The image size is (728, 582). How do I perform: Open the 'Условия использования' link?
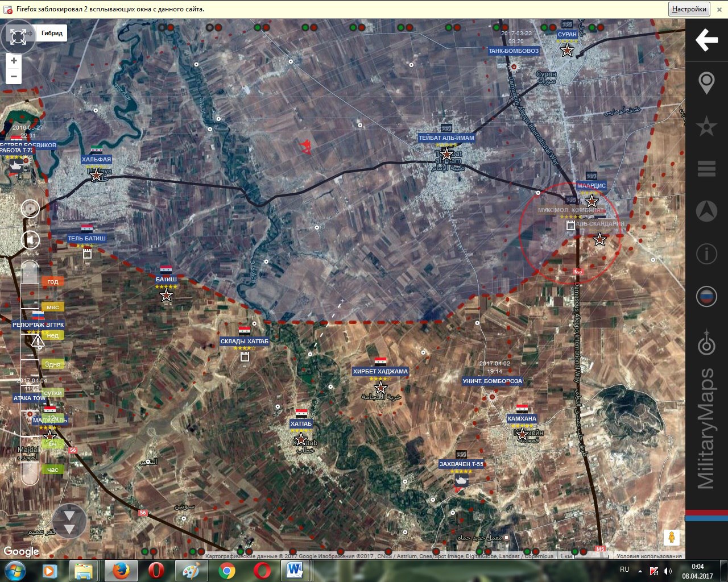click(x=649, y=556)
